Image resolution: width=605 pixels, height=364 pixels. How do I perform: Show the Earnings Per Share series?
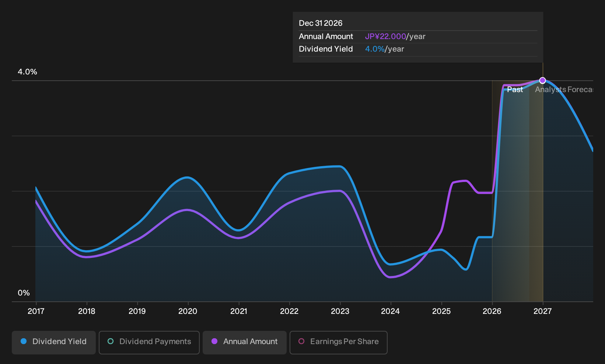pos(339,342)
